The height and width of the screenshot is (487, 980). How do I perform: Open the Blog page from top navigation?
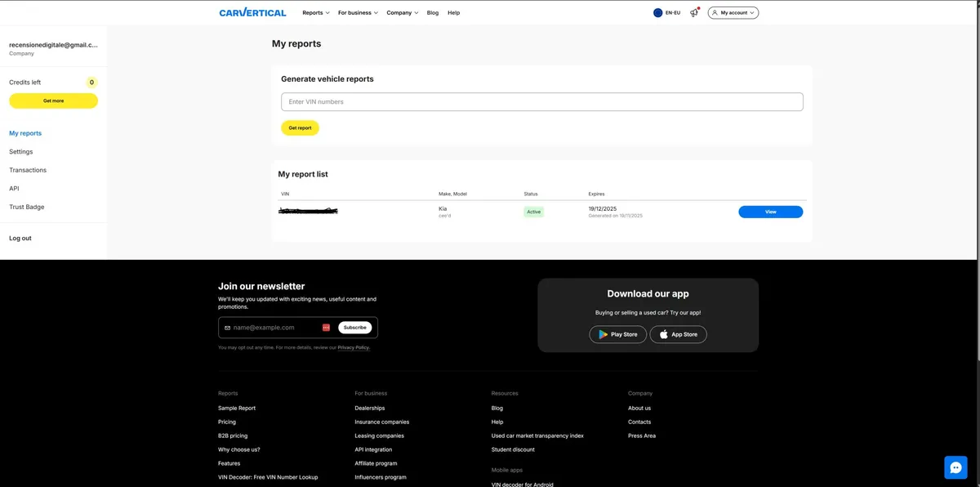coord(433,13)
